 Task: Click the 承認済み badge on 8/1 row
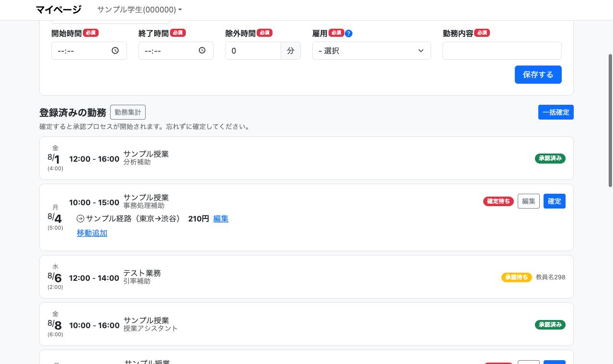click(x=550, y=158)
